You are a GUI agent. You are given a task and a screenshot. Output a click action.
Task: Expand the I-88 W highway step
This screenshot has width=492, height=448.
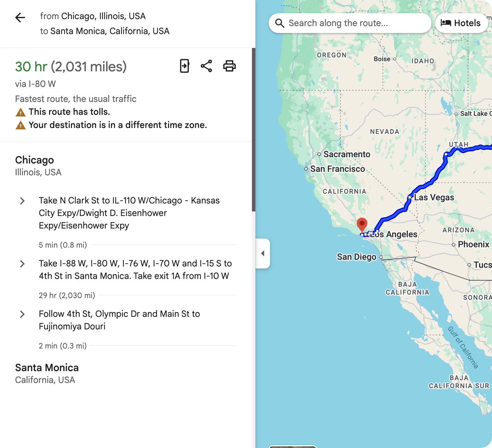pyautogui.click(x=22, y=264)
